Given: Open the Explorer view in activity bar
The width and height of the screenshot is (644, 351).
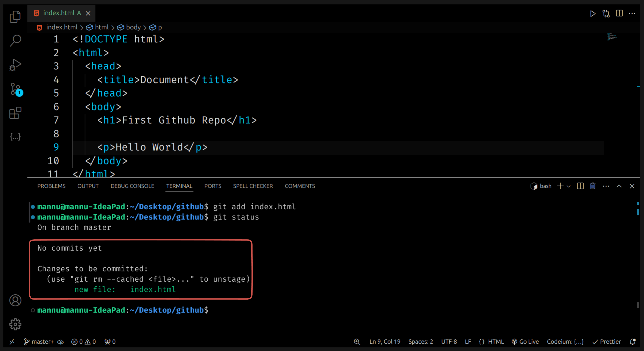Looking at the screenshot, I should [x=15, y=16].
